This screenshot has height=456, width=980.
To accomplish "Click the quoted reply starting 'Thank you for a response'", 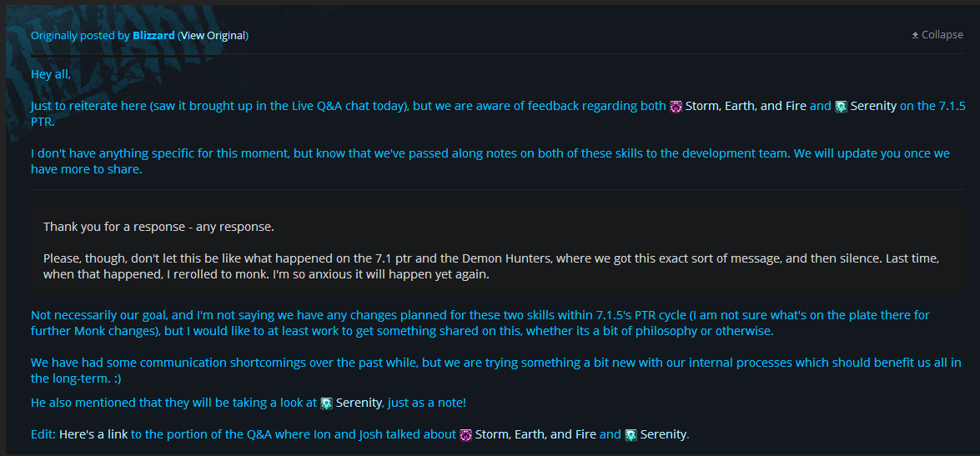I will coord(498,250).
